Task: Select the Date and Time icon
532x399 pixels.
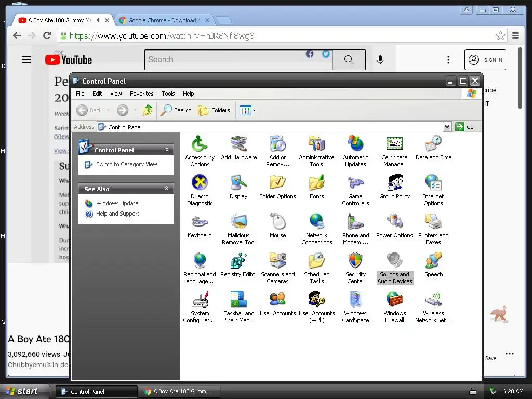Action: 433,148
